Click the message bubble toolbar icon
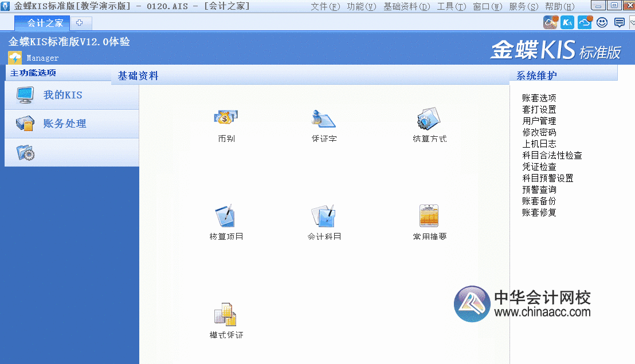The height and width of the screenshot is (364, 635). click(619, 22)
